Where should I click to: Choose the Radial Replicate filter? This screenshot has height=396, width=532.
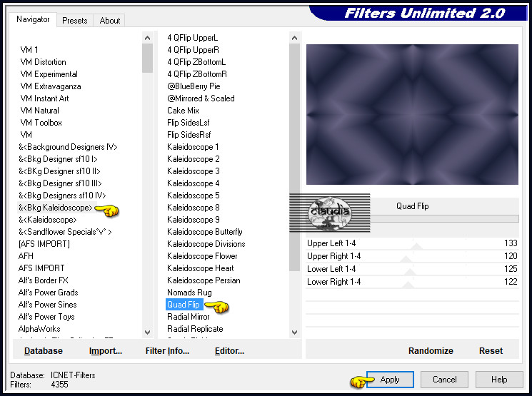pyautogui.click(x=195, y=329)
